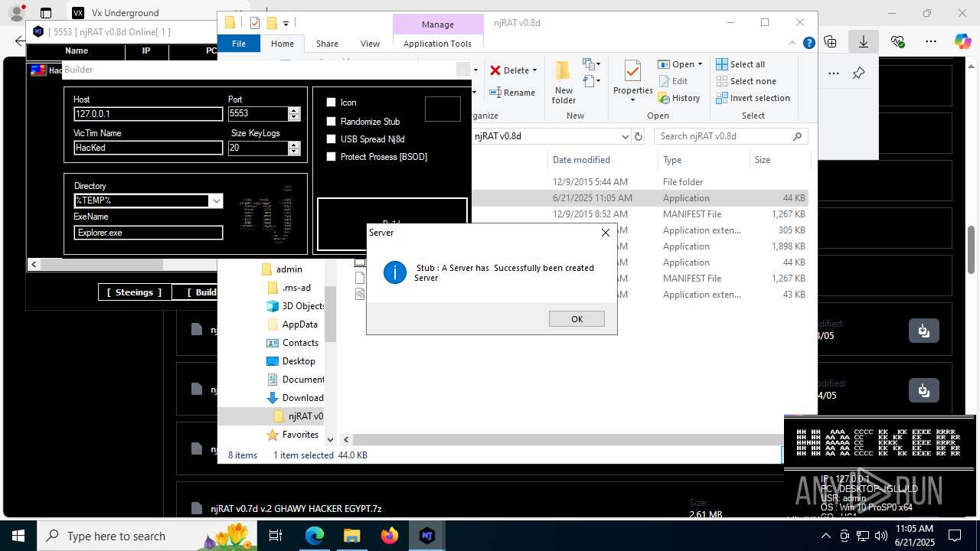Viewport: 980px width, 551px height.
Task: Open Task View on taskbar
Action: click(276, 536)
